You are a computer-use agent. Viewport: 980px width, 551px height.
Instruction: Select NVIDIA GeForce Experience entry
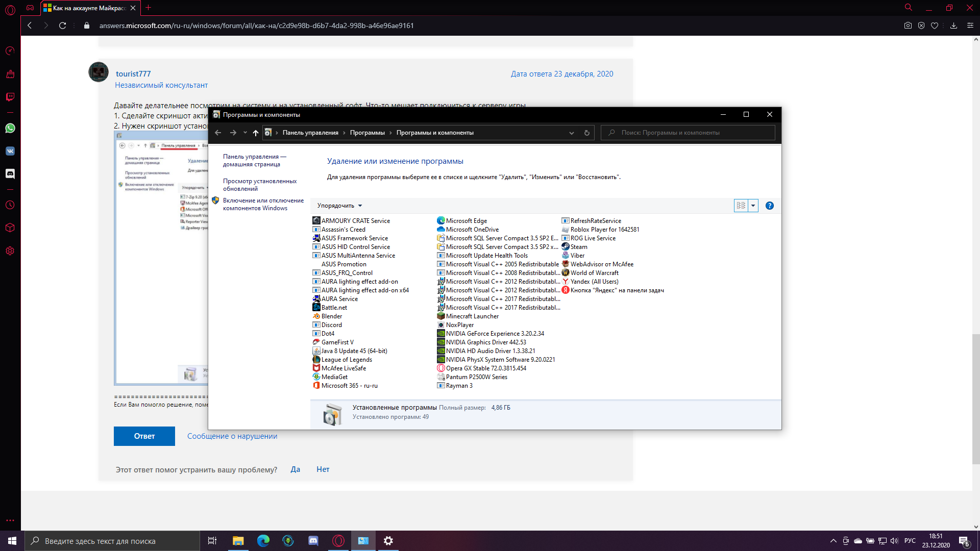pyautogui.click(x=491, y=334)
